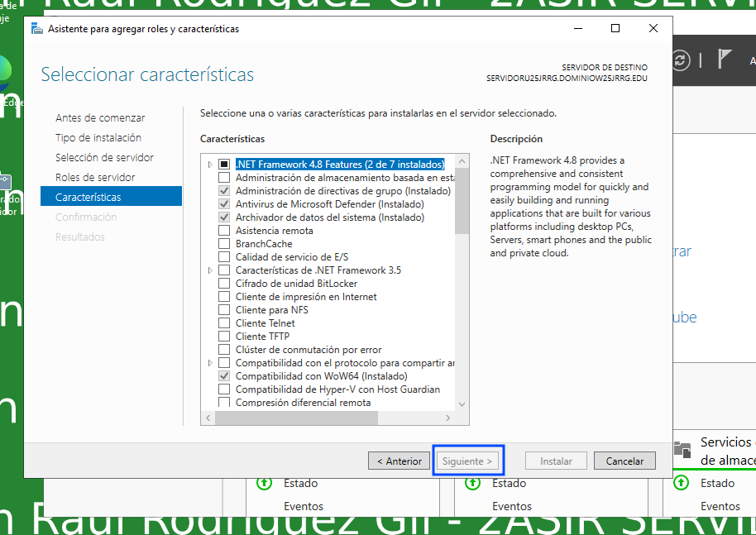756x535 pixels.
Task: Toggle the .NET Framework 4.8 Features checkbox
Action: tap(224, 165)
